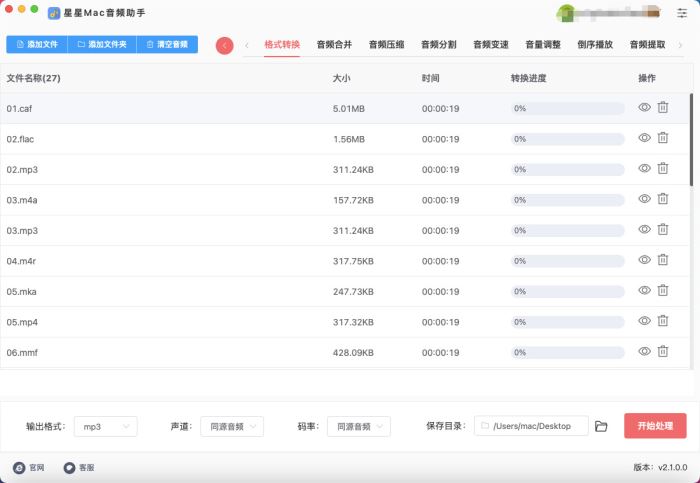Delete 04.m4r using trash icon
This screenshot has width=700, height=483.
point(663,260)
